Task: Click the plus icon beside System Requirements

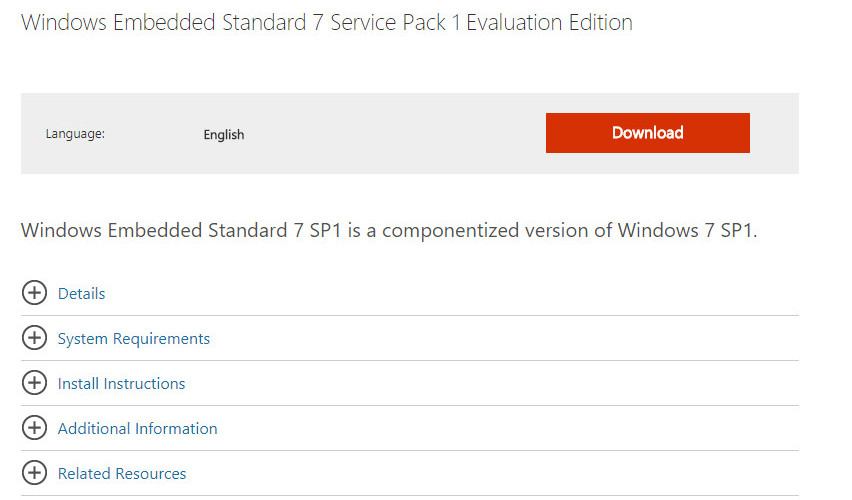Action: point(34,338)
